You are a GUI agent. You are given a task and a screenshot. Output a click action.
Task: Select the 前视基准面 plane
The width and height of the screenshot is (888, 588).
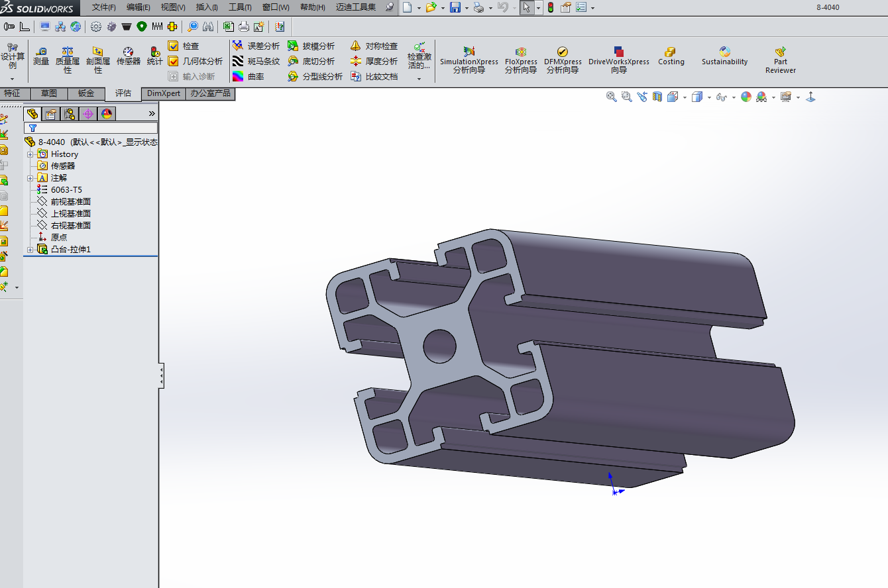[x=64, y=201]
